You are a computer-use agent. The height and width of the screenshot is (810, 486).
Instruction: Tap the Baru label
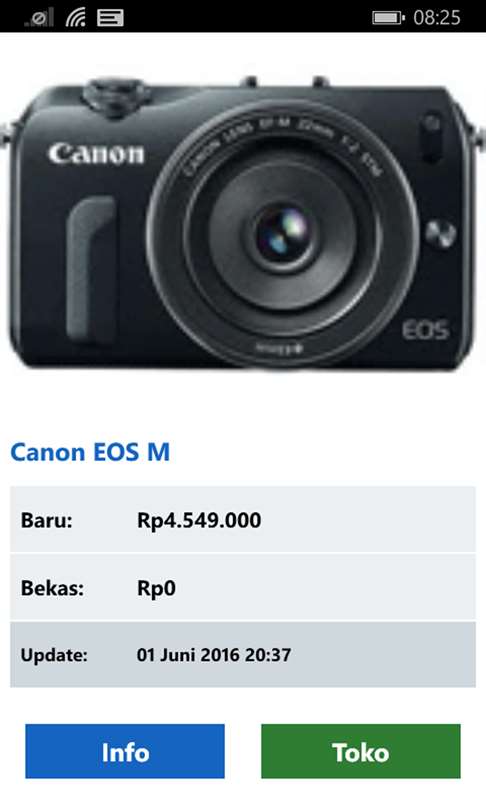tap(46, 520)
